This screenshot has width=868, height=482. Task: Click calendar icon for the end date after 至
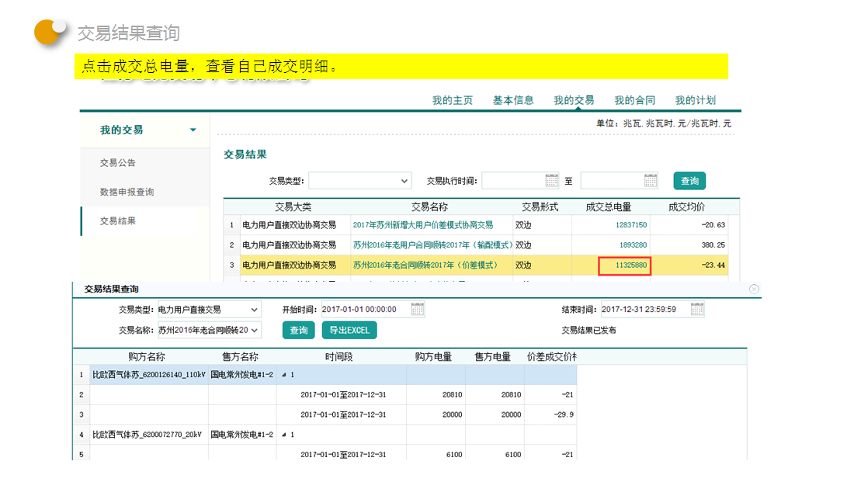click(x=651, y=181)
